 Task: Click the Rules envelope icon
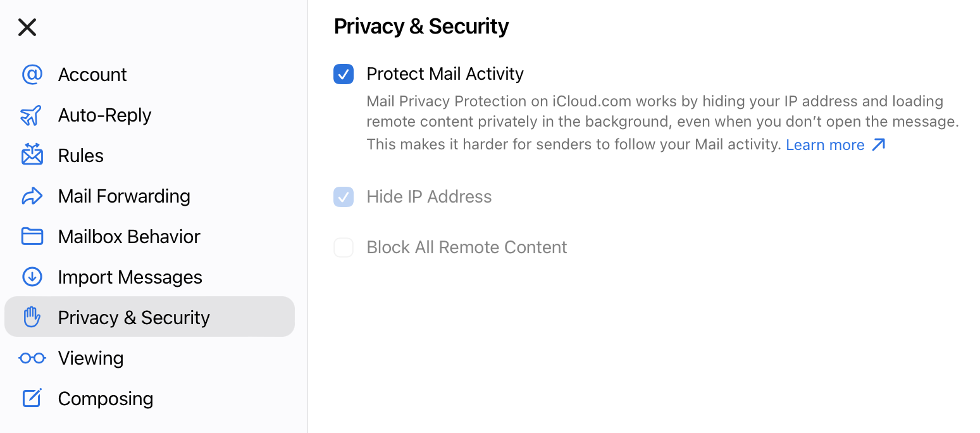(32, 155)
